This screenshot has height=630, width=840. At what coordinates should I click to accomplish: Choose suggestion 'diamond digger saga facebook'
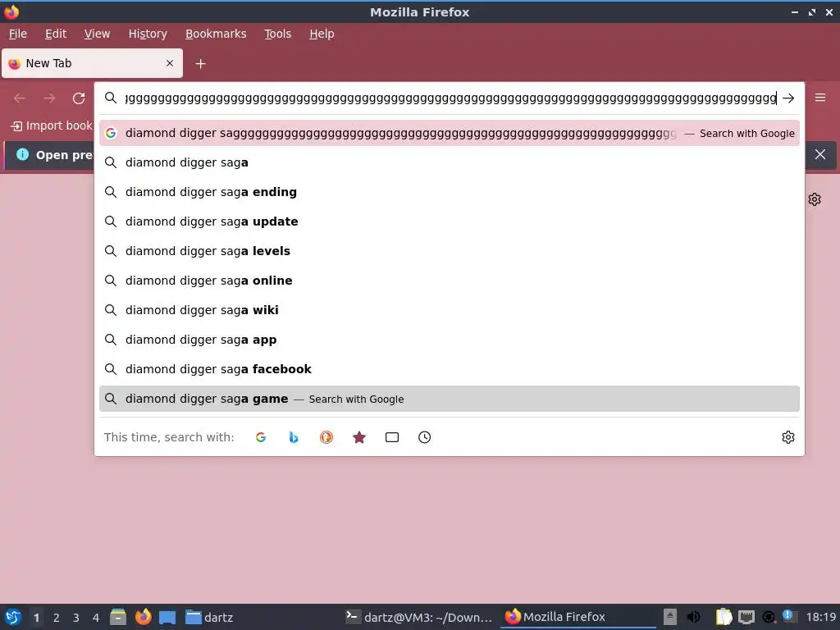450,368
